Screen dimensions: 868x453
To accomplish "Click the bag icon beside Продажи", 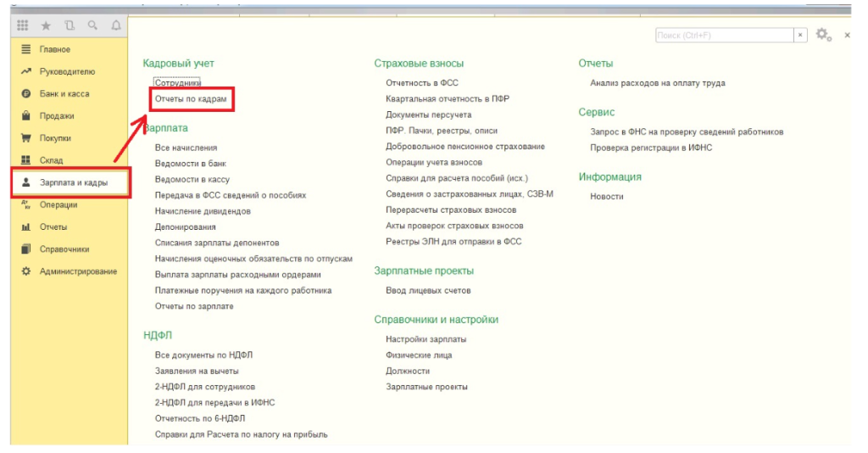I will (26, 115).
